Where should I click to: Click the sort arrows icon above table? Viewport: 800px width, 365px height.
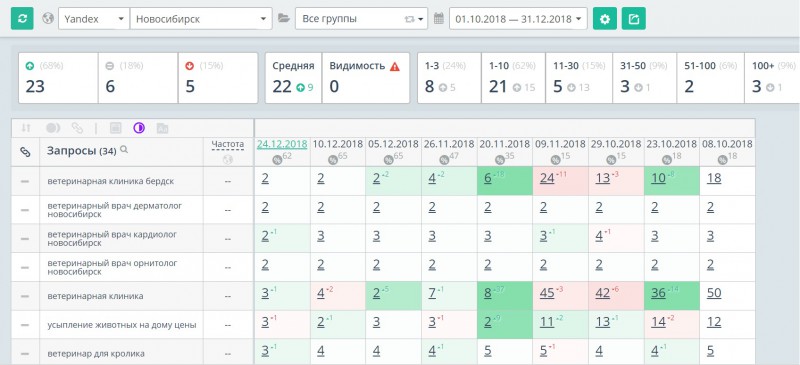coord(26,128)
